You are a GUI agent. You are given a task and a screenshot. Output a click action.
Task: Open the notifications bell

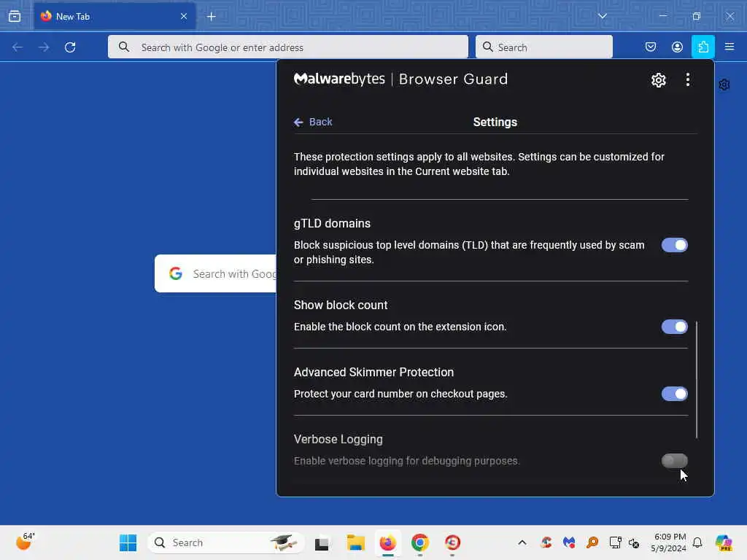697,542
